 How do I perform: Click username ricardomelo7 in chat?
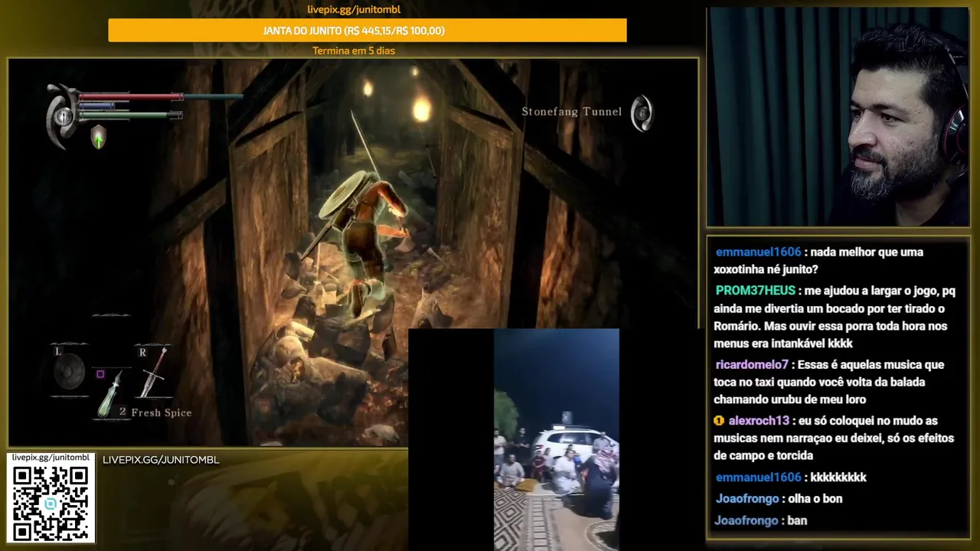point(752,365)
